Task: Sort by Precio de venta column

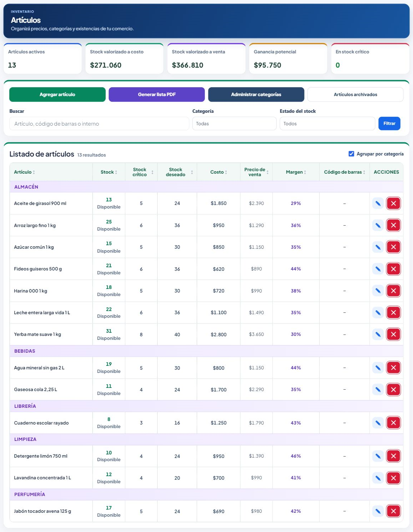Action: pos(256,172)
